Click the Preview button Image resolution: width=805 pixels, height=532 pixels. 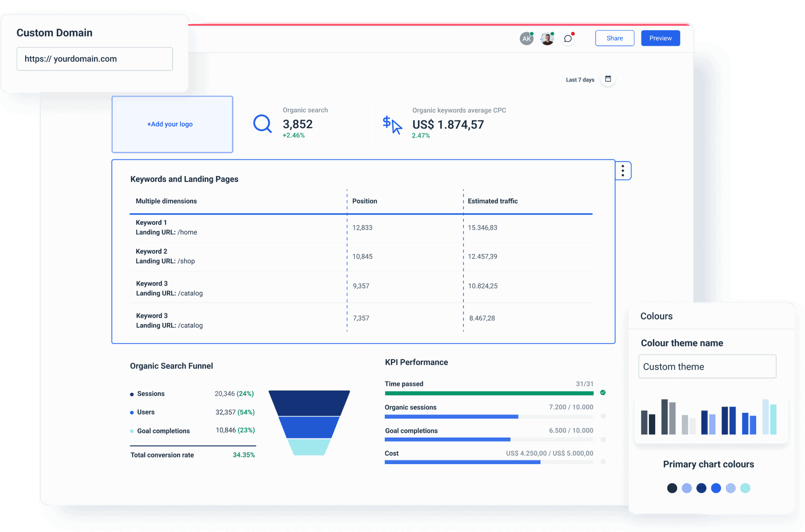[x=660, y=38]
